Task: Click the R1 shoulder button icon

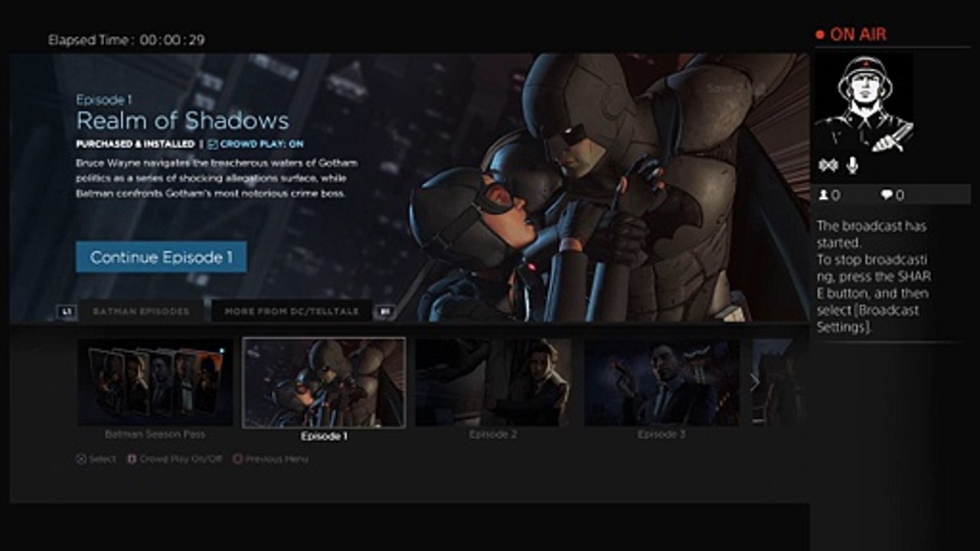Action: (x=385, y=311)
